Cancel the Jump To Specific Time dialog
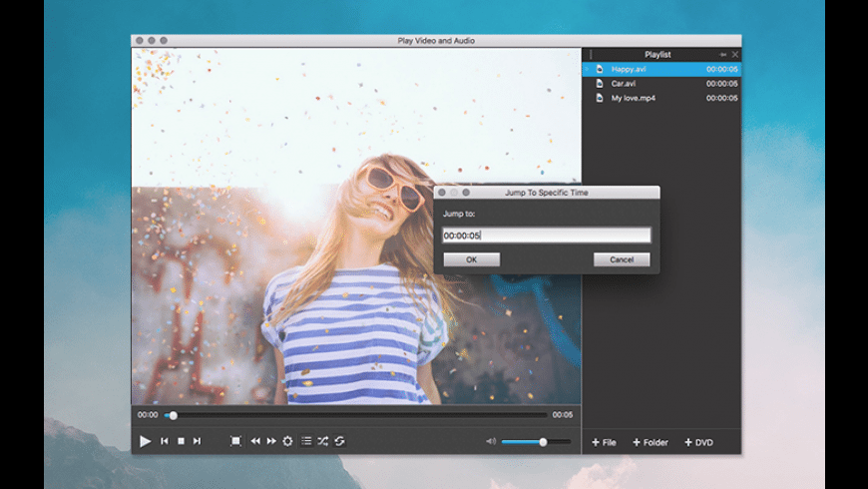868x489 pixels. pos(622,259)
